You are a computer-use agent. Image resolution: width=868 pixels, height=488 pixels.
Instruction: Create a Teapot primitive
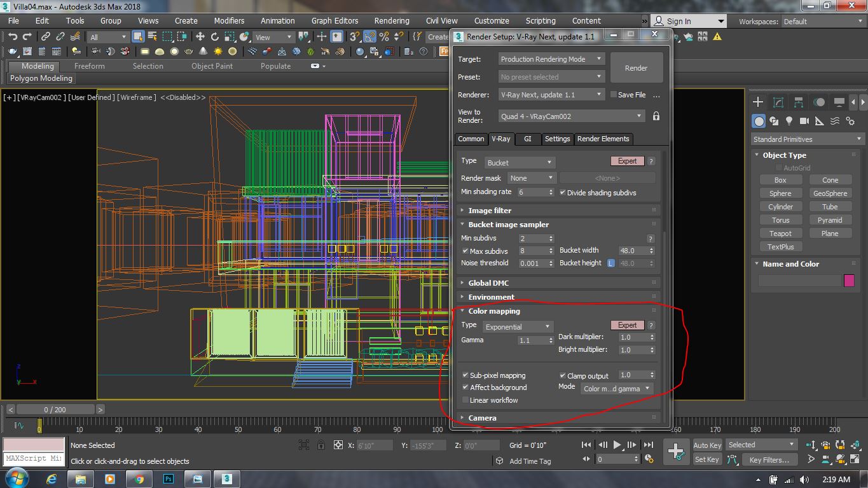[780, 233]
